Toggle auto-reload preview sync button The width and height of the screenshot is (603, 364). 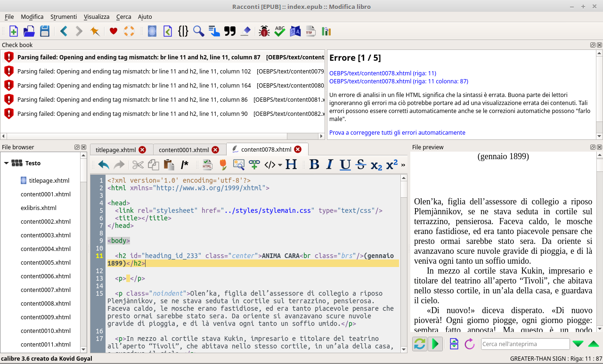click(419, 344)
